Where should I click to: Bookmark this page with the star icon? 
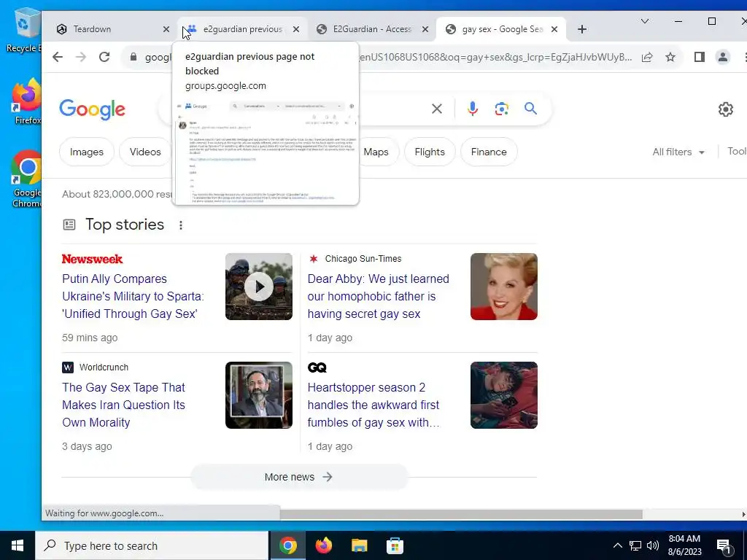point(670,57)
